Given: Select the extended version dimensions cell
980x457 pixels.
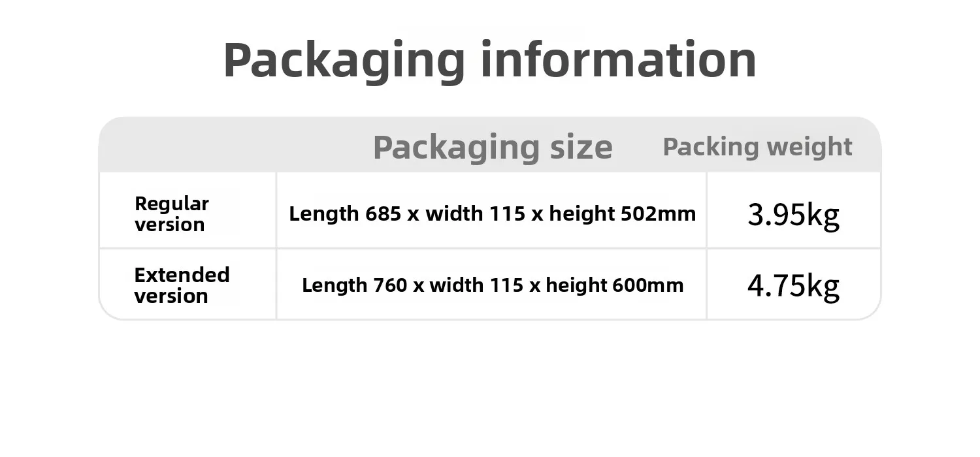Looking at the screenshot, I should pyautogui.click(x=493, y=285).
